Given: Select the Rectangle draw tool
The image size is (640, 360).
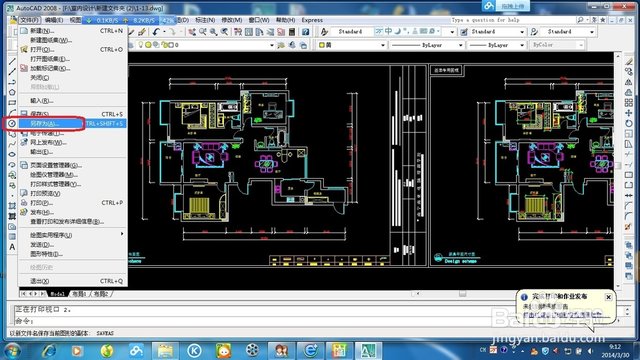Looking at the screenshot, I should tap(12, 102).
